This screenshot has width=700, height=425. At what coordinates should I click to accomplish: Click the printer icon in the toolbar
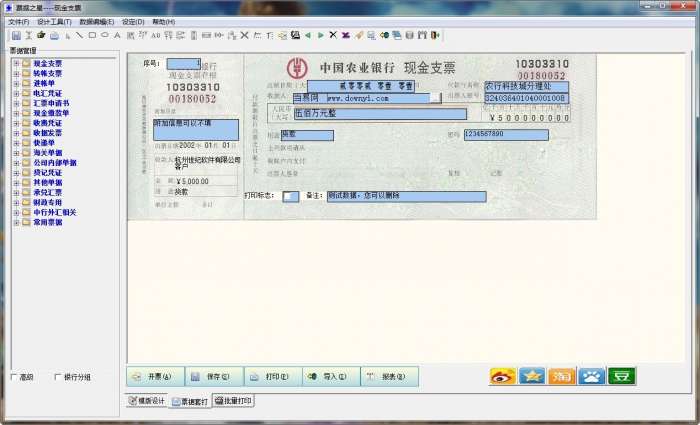[x=54, y=35]
